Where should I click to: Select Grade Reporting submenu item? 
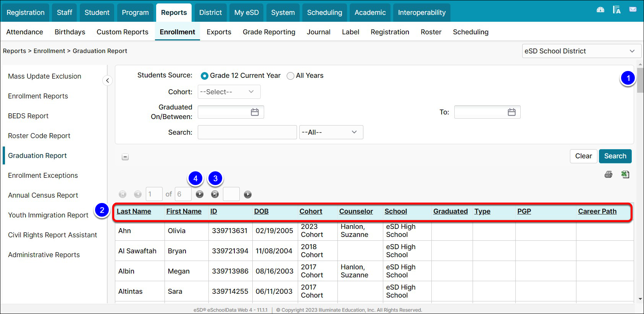269,32
